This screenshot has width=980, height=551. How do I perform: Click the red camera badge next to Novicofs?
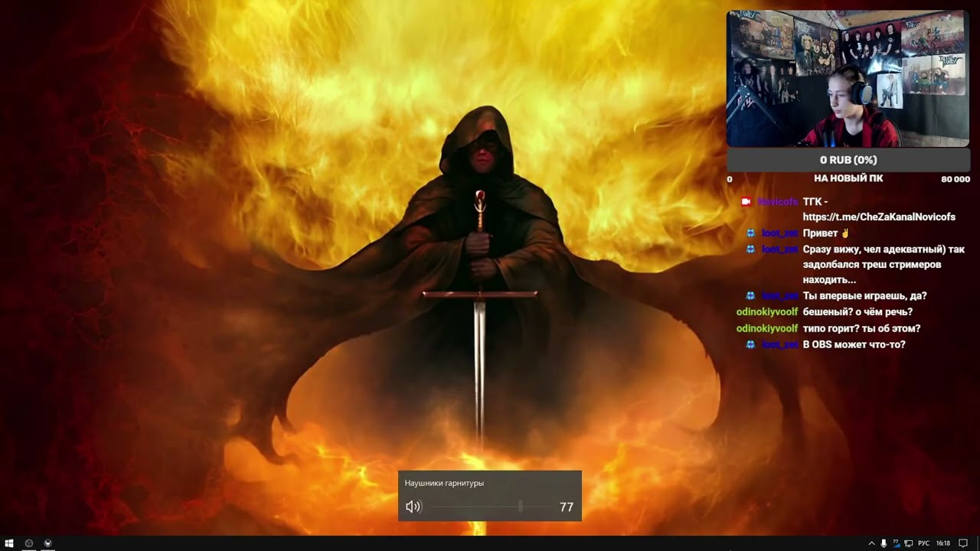(x=746, y=201)
